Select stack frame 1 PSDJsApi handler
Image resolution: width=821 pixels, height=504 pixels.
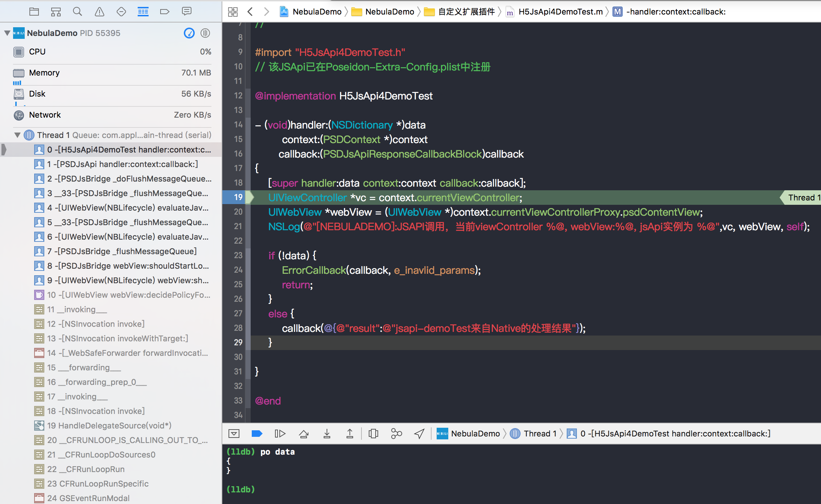pos(122,164)
